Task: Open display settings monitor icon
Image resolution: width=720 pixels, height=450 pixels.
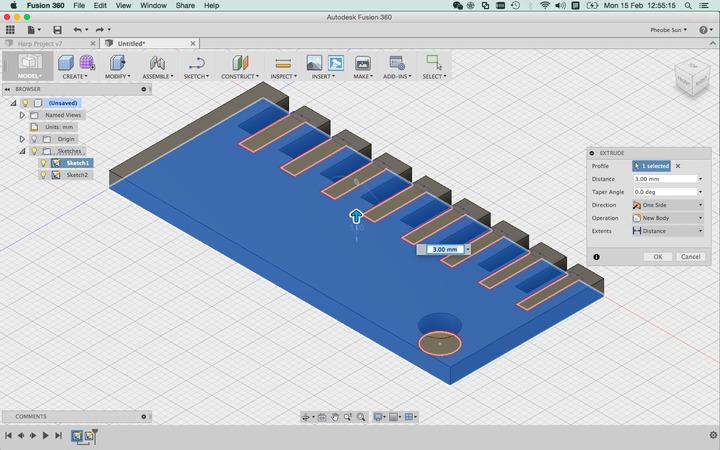Action: point(378,417)
